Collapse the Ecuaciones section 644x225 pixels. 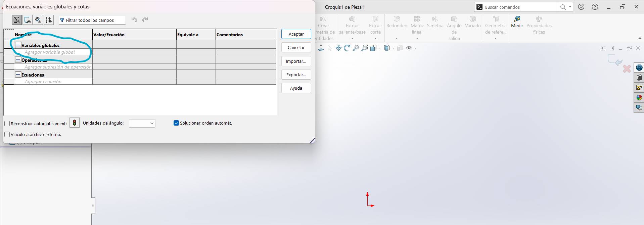18,75
